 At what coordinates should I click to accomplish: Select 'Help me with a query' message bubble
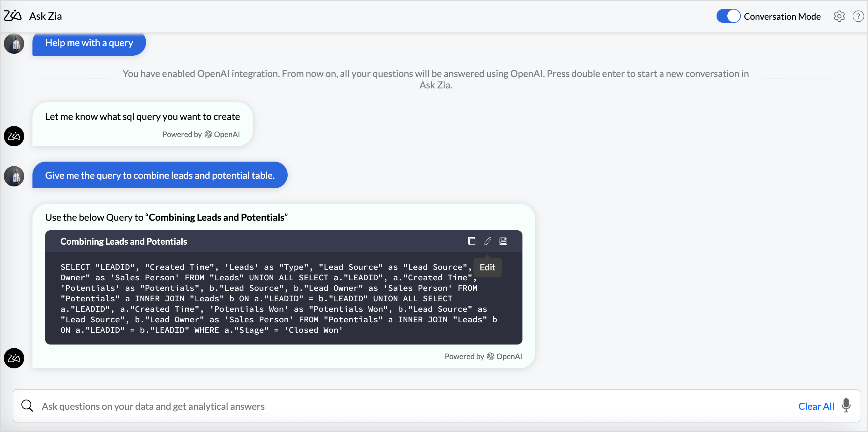click(x=89, y=44)
